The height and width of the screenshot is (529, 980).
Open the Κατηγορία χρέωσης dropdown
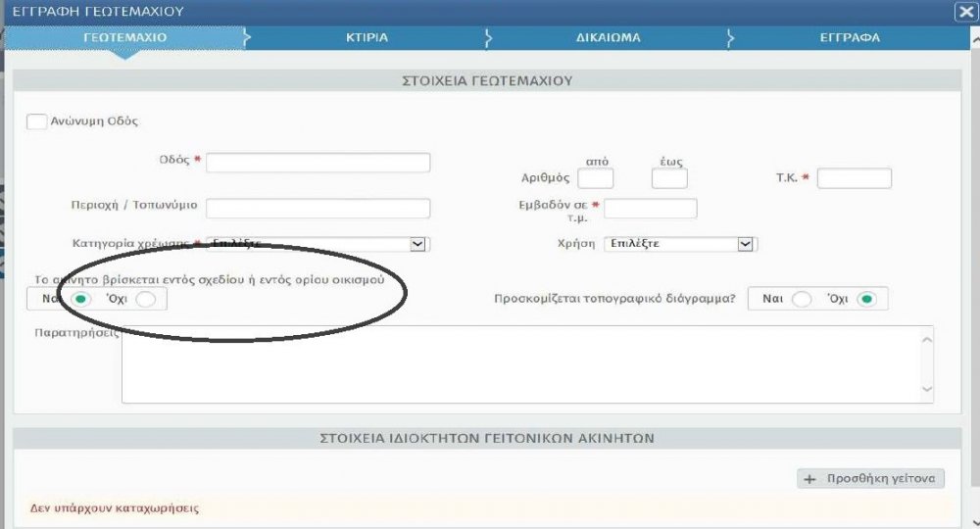click(x=417, y=244)
